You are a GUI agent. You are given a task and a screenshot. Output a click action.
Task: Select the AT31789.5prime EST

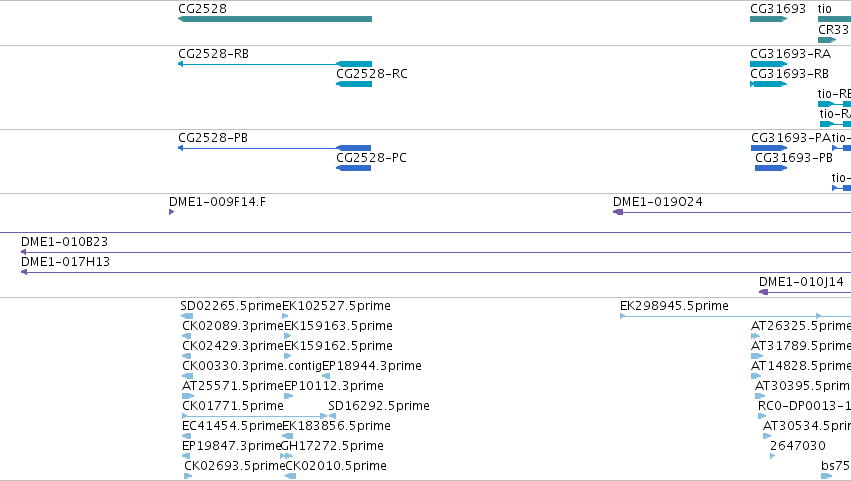[757, 356]
